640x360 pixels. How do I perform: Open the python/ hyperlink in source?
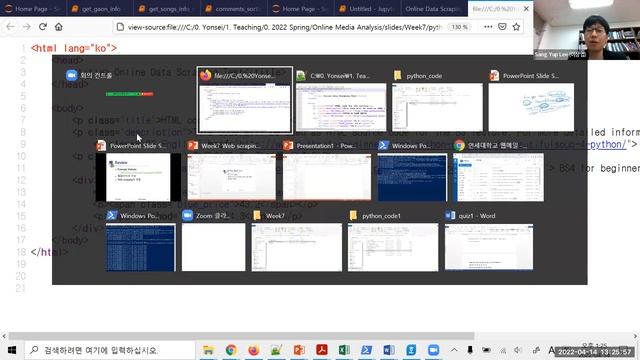(608, 144)
